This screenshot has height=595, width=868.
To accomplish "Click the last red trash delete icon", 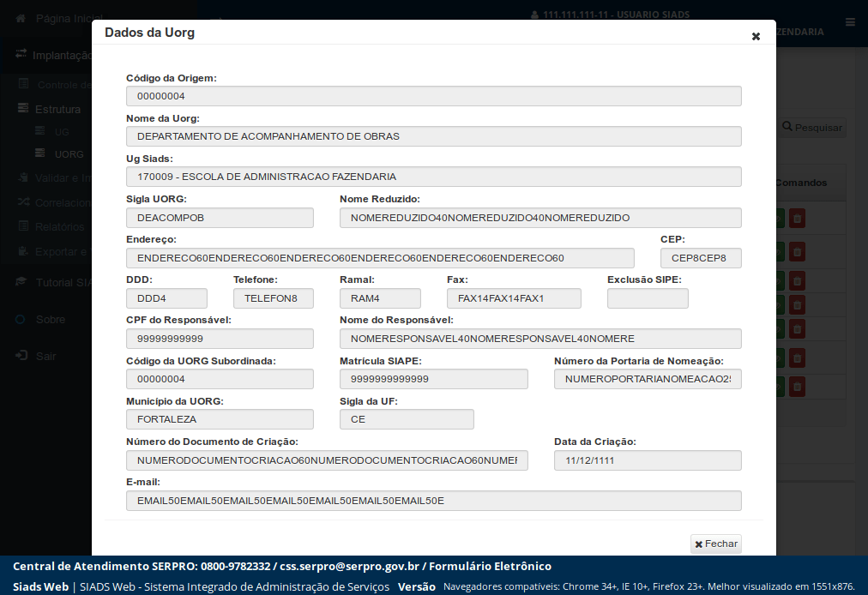I will (797, 387).
